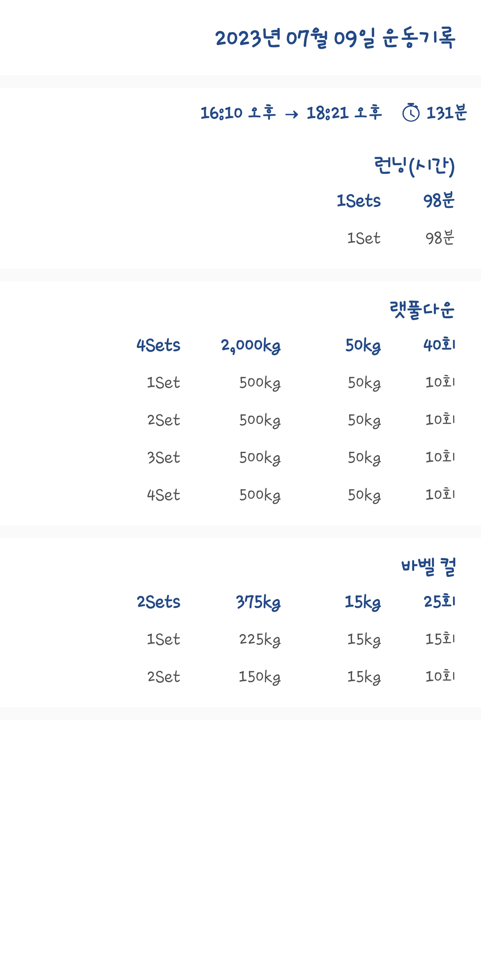Image resolution: width=481 pixels, height=980 pixels.
Task: Tap the 16:10 오후 start time
Action: click(237, 113)
